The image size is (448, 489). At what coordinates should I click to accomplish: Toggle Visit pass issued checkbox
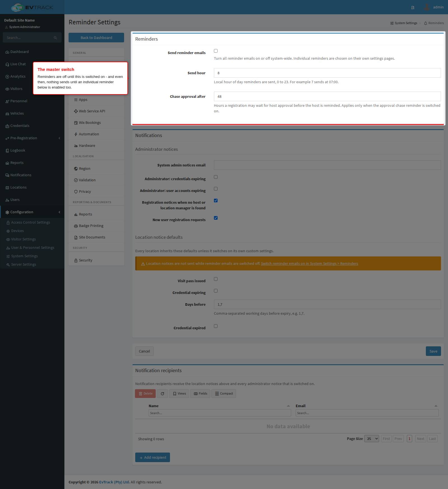216,279
